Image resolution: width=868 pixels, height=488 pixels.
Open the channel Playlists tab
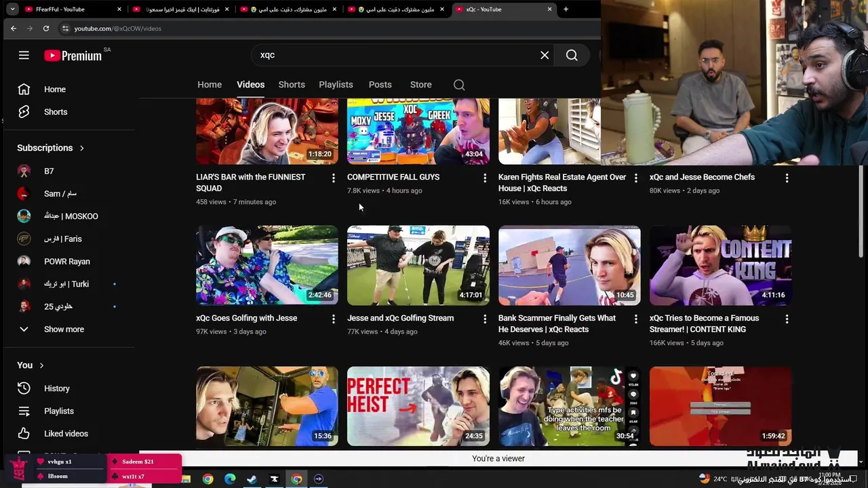(x=336, y=85)
